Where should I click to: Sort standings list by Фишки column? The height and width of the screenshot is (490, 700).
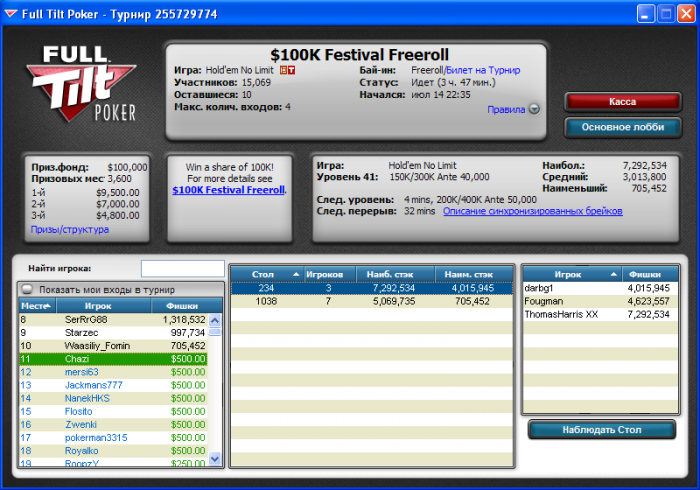187,306
